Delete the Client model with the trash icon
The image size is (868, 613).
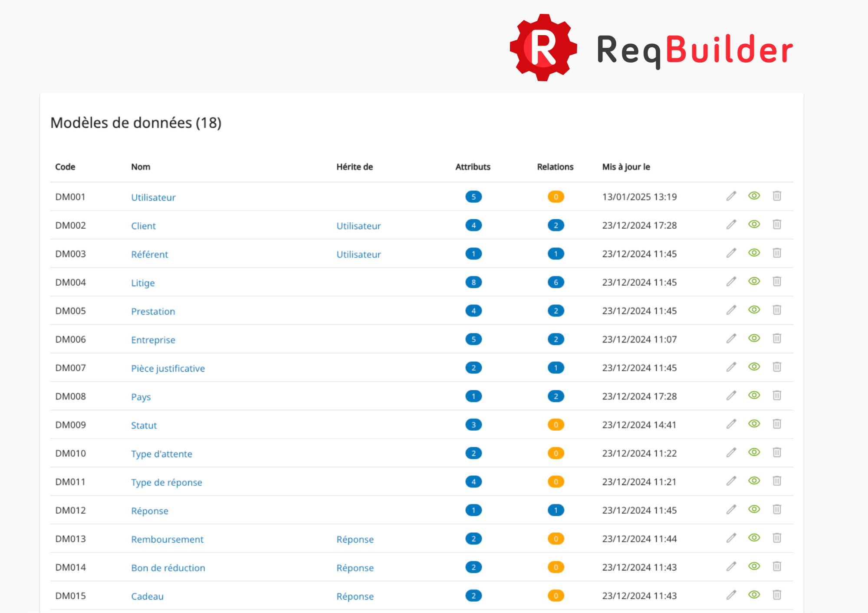coord(777,224)
